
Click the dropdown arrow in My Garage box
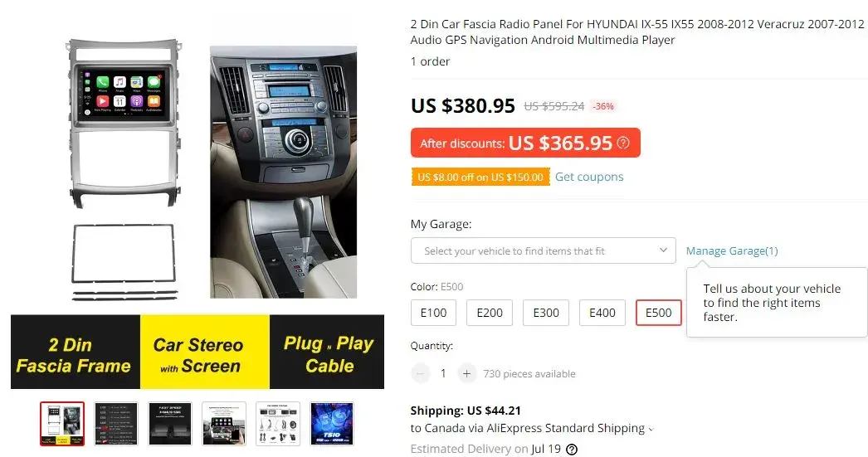(663, 250)
